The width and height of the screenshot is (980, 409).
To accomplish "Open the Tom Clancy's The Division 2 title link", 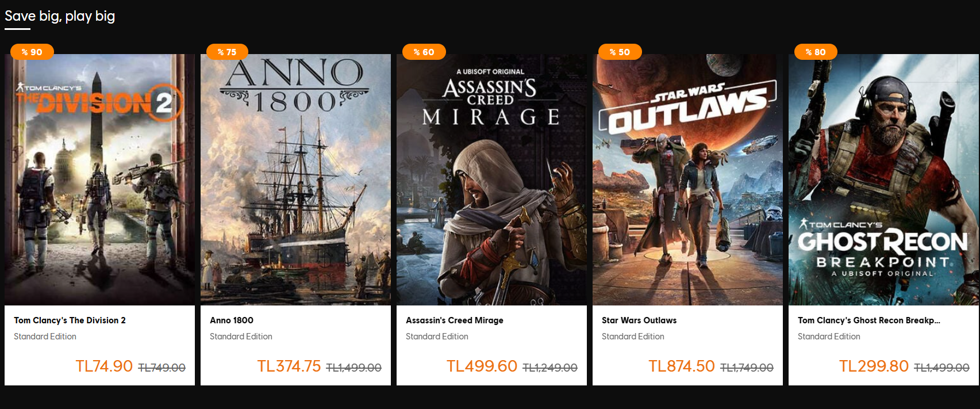I will 70,320.
